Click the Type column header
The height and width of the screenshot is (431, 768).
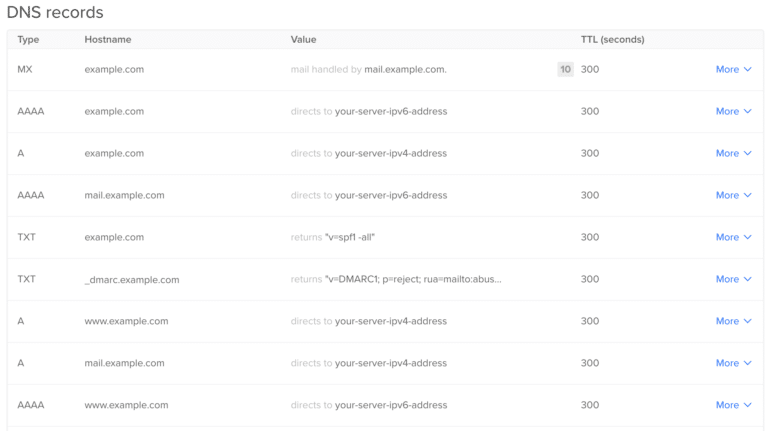click(x=28, y=40)
